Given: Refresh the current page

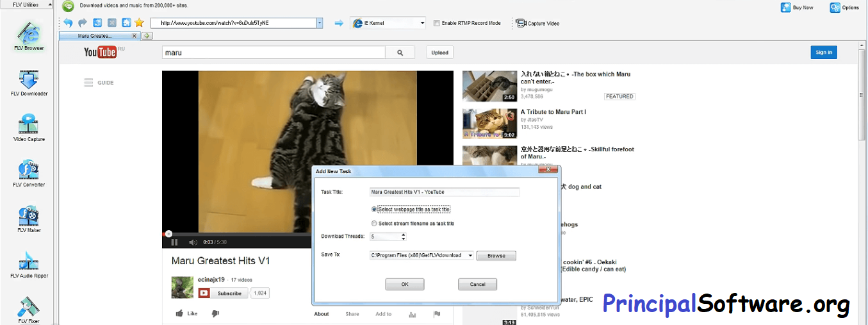Looking at the screenshot, I should [97, 23].
